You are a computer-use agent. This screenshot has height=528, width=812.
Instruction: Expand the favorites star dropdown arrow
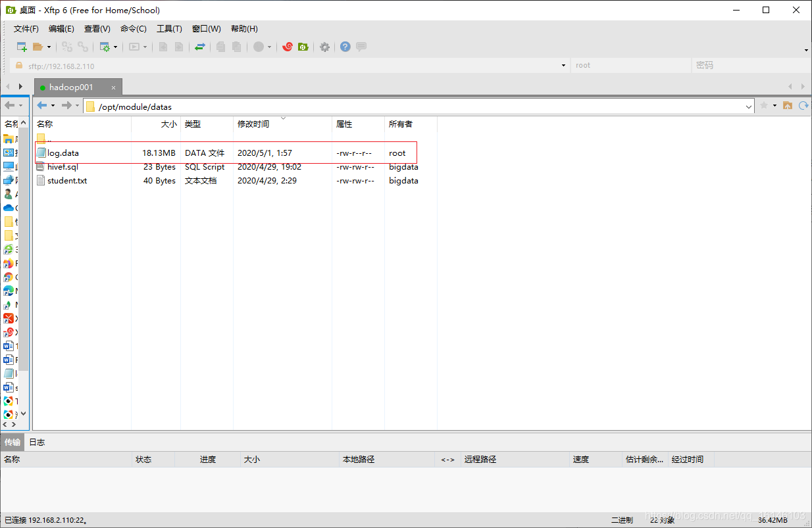[774, 105]
